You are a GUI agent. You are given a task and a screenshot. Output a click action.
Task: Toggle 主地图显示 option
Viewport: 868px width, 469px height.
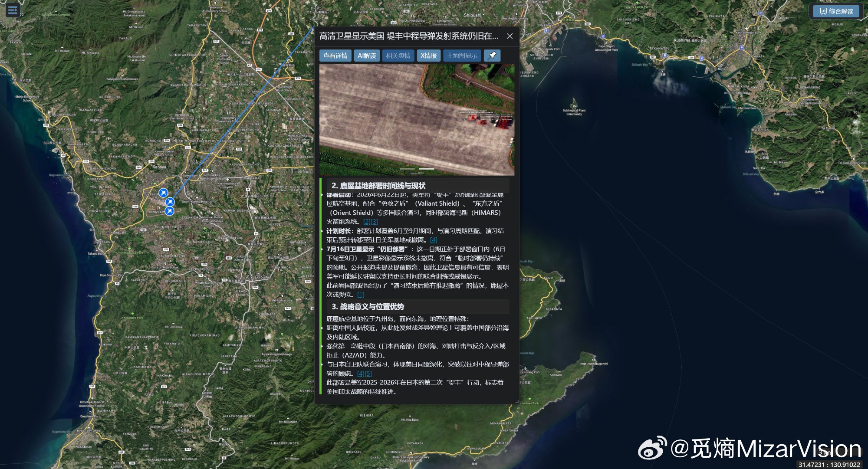[x=462, y=56]
